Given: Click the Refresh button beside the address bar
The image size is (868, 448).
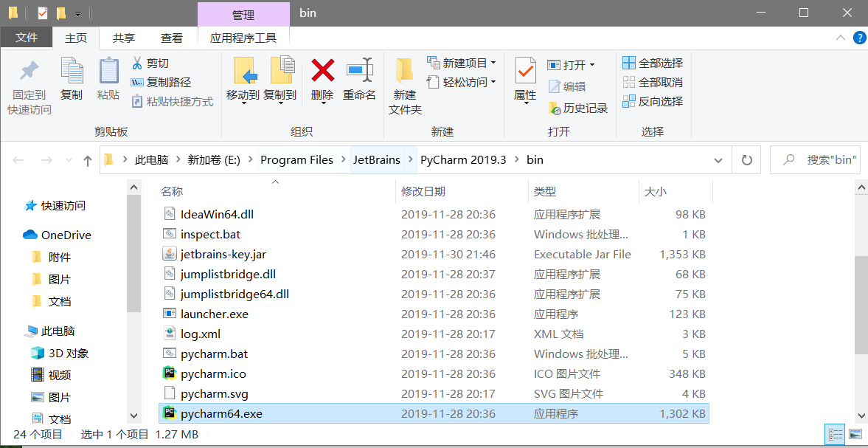Looking at the screenshot, I should point(747,160).
